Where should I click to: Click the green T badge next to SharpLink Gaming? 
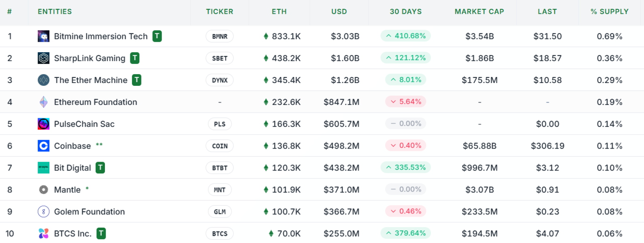(x=134, y=58)
